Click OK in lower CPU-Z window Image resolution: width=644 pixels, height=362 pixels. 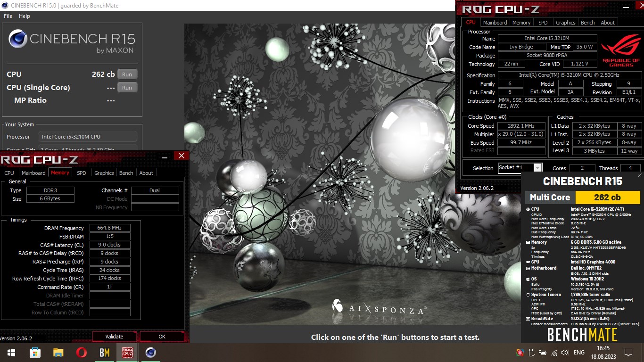pyautogui.click(x=162, y=337)
